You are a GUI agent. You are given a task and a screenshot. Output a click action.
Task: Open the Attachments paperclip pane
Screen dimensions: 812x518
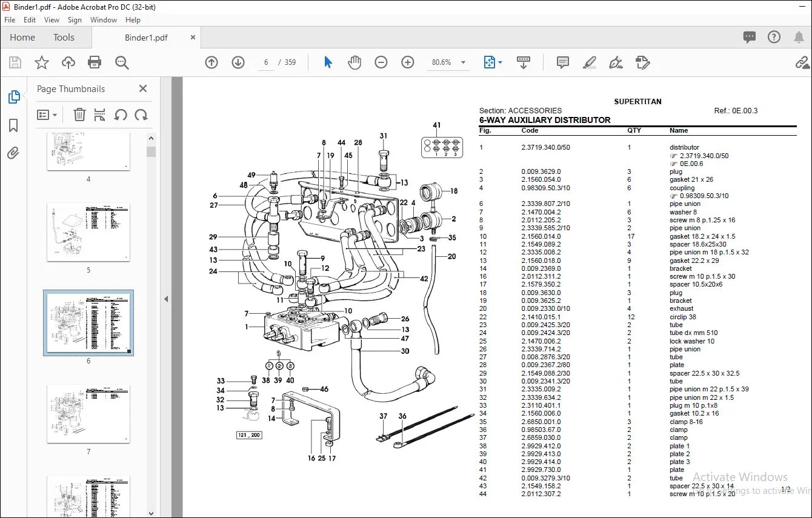click(x=13, y=153)
